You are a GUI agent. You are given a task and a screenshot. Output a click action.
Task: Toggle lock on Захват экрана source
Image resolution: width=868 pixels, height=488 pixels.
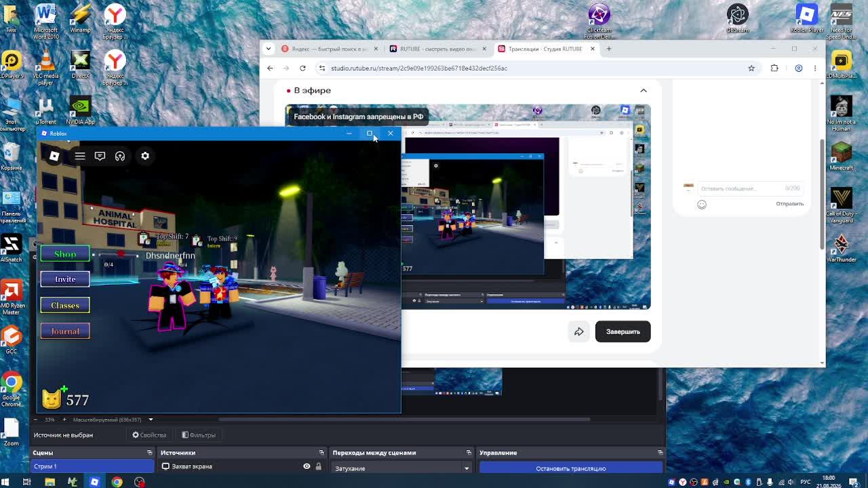pyautogui.click(x=318, y=466)
